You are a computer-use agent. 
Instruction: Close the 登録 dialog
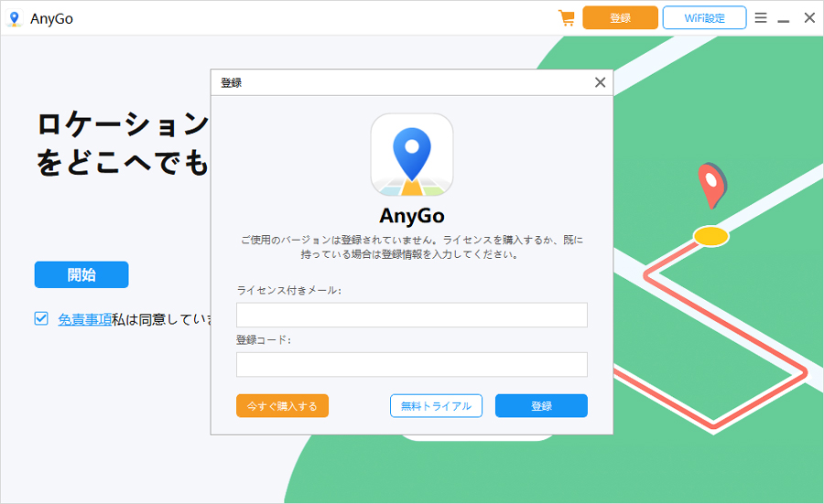(x=600, y=82)
